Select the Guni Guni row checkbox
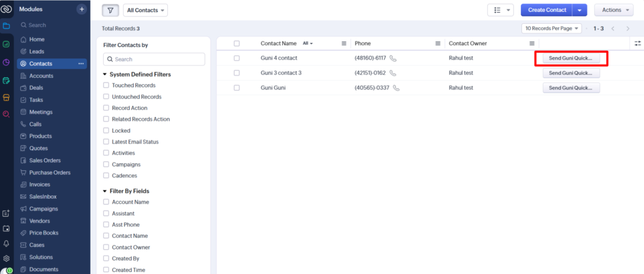Image resolution: width=644 pixels, height=274 pixels. click(x=236, y=88)
